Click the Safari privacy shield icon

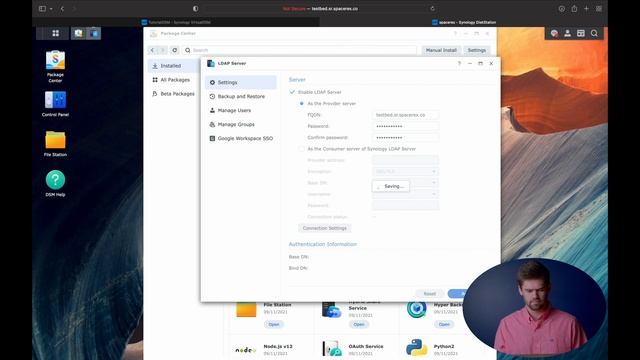(x=196, y=9)
